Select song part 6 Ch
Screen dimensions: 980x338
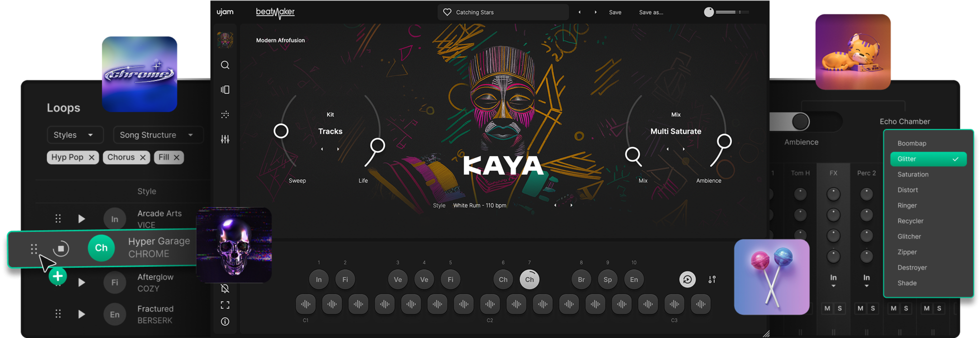coord(503,279)
